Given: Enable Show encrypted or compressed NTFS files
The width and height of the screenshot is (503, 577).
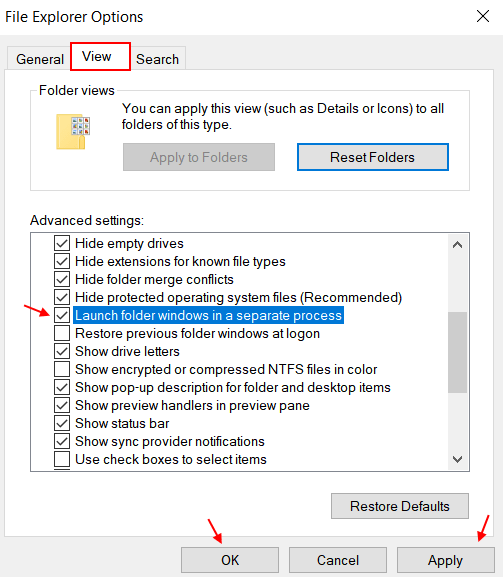Looking at the screenshot, I should point(62,369).
